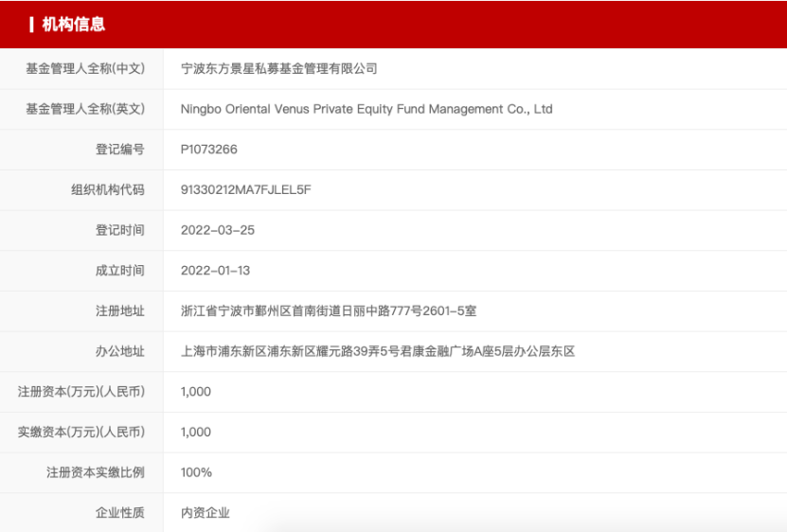The image size is (787, 532).
Task: Select the 1,000 registered capital value
Action: click(x=196, y=392)
